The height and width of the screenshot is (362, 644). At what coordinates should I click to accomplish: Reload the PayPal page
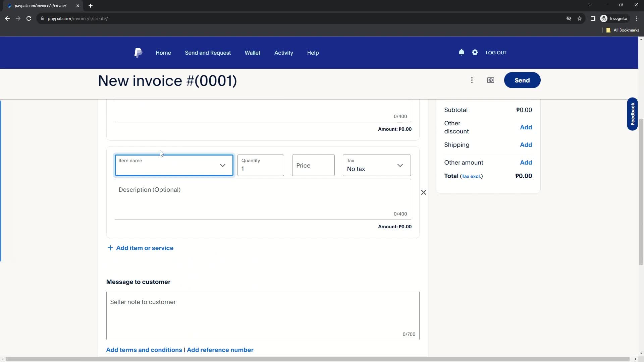click(x=29, y=18)
